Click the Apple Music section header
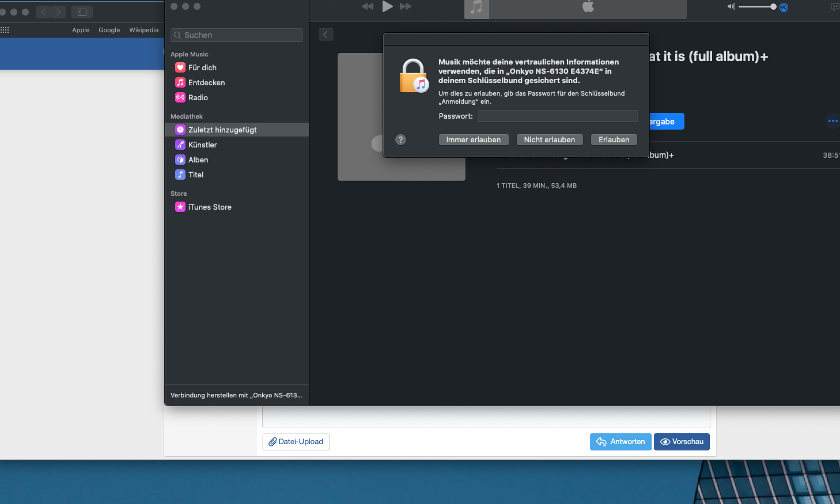840x504 pixels. [x=190, y=54]
